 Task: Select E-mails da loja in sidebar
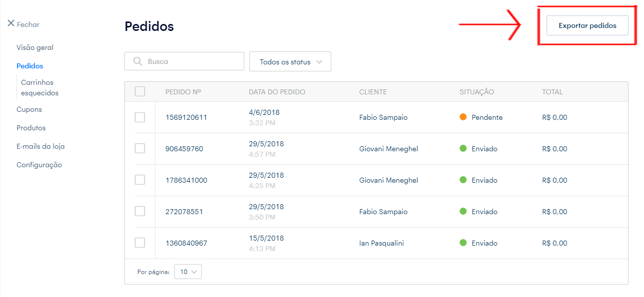(x=40, y=146)
